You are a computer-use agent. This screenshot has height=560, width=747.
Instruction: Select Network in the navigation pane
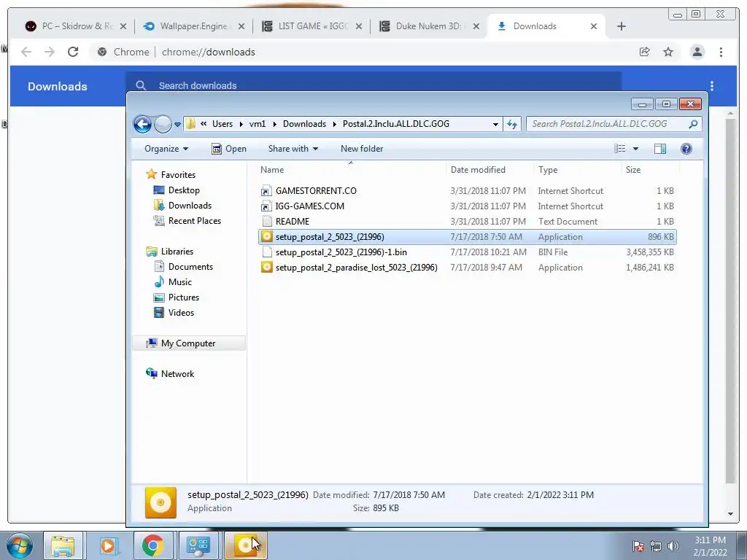(177, 374)
